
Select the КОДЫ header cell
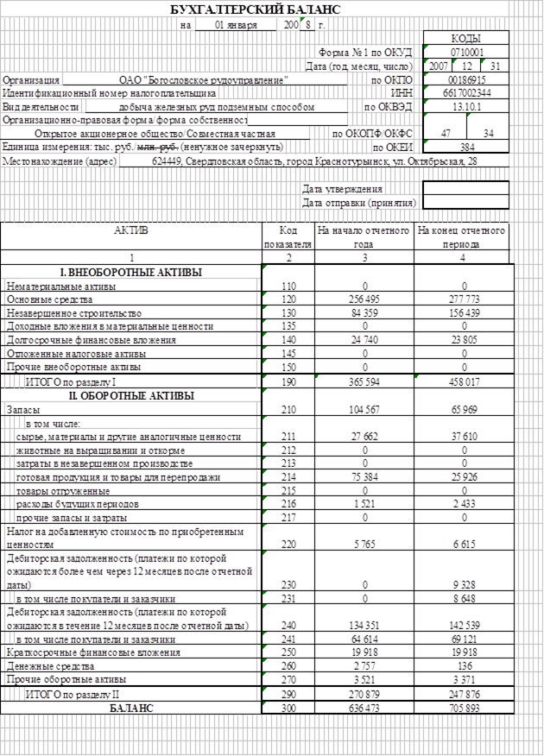pos(466,38)
